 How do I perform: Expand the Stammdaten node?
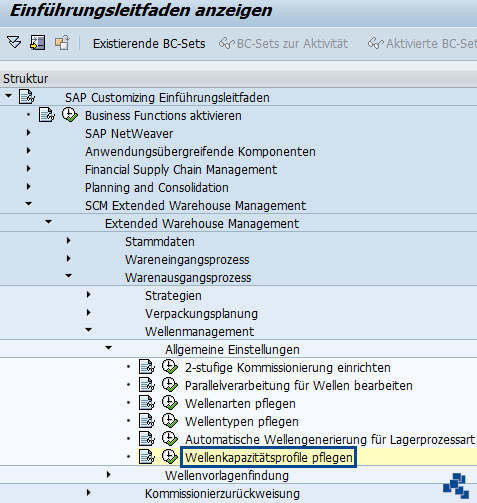pos(69,241)
